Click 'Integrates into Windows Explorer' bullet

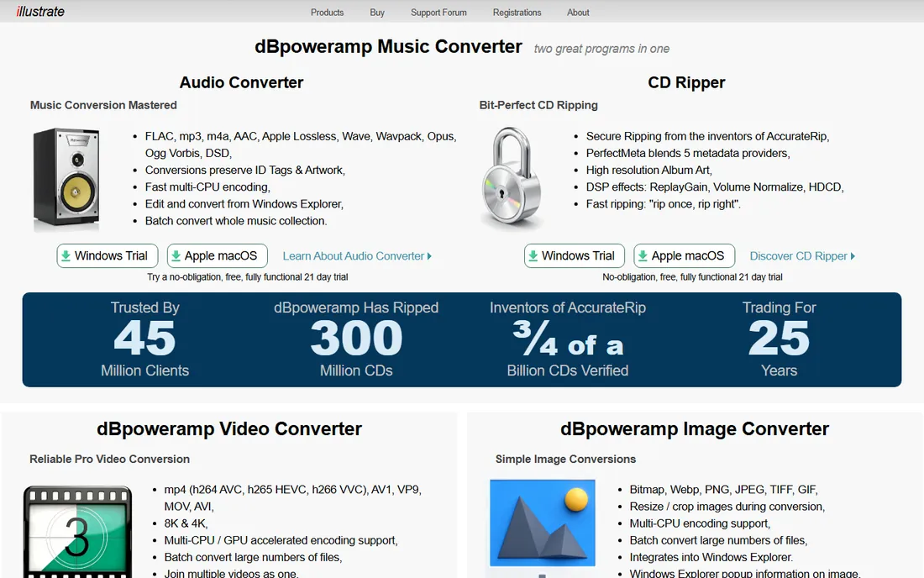point(711,557)
